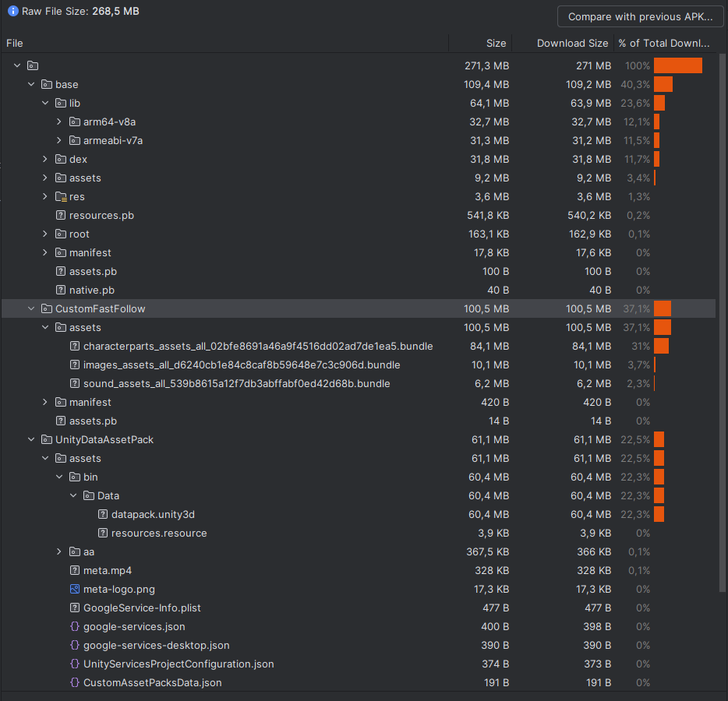The width and height of the screenshot is (728, 701).
Task: Click the folder icon next to base
Action: [x=46, y=83]
